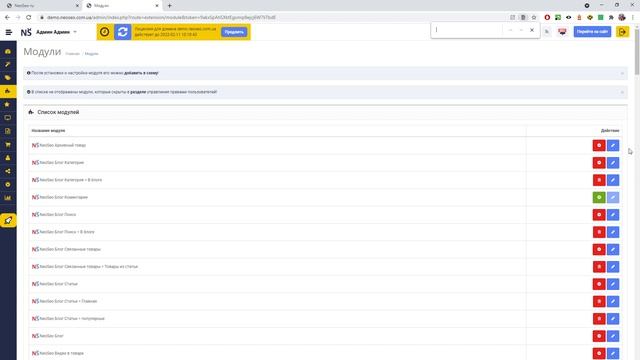Click the Главная breadcrumb link

pos(73,53)
